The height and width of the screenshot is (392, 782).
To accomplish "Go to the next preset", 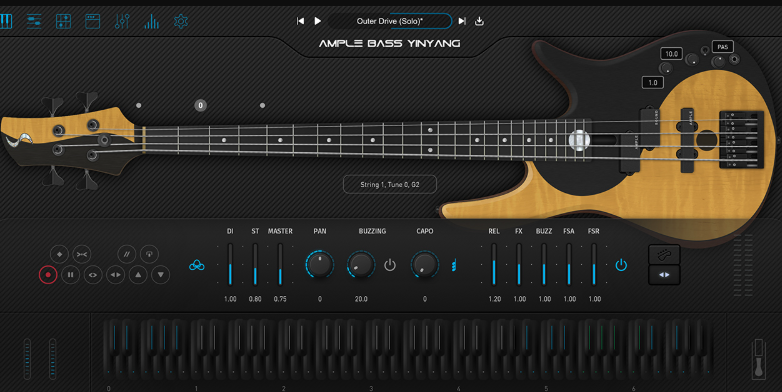I will click(x=462, y=21).
